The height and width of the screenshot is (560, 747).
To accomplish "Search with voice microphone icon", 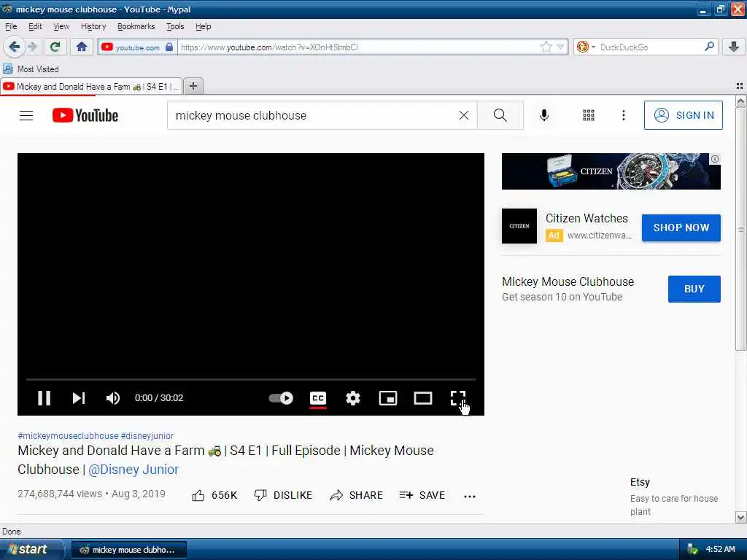I will coord(544,115).
